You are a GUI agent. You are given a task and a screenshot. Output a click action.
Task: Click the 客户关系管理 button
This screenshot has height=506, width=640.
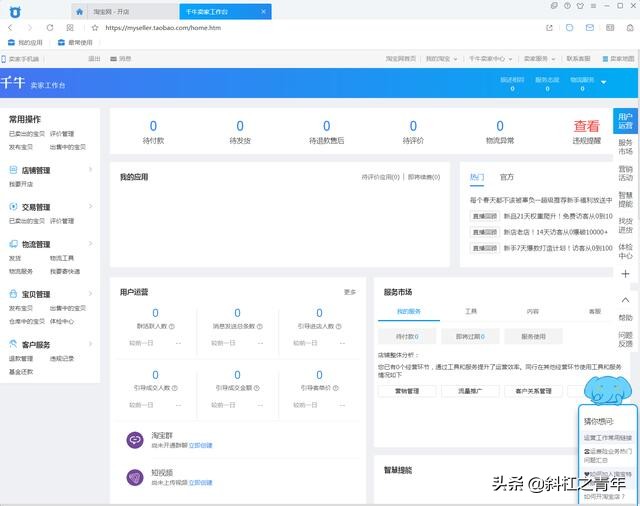point(533,391)
